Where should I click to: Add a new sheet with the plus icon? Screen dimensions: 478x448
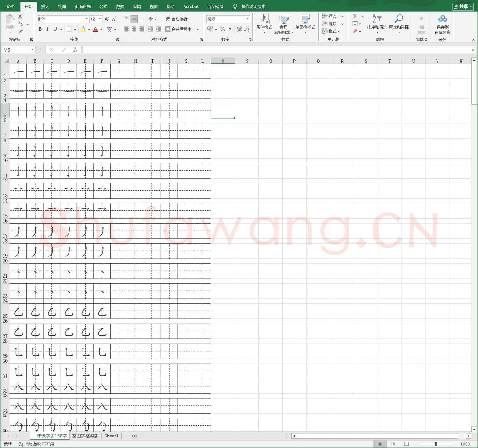[x=134, y=436]
